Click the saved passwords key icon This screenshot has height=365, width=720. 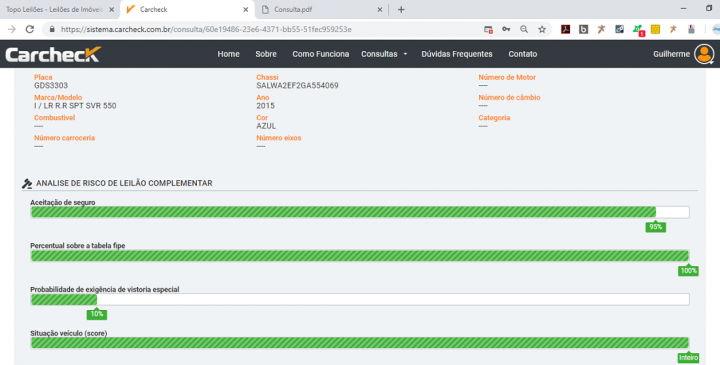[506, 29]
